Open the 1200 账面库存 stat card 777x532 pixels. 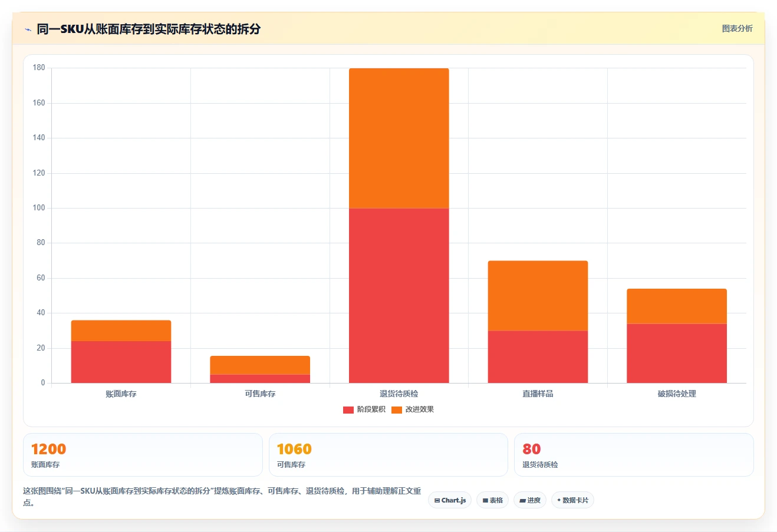(x=143, y=455)
